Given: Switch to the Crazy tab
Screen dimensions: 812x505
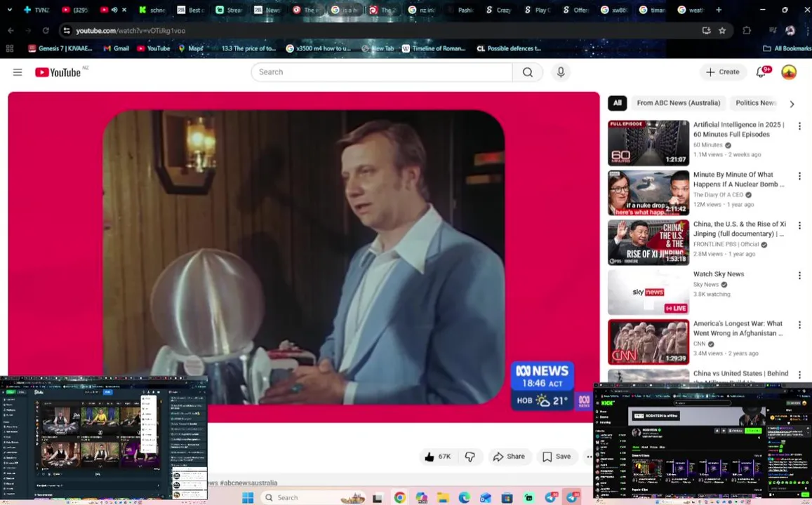Looking at the screenshot, I should click(499, 10).
